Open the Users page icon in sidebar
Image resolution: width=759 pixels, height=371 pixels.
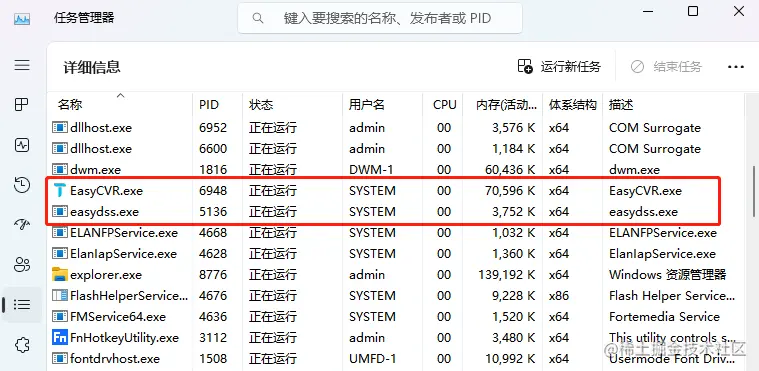pos(22,264)
